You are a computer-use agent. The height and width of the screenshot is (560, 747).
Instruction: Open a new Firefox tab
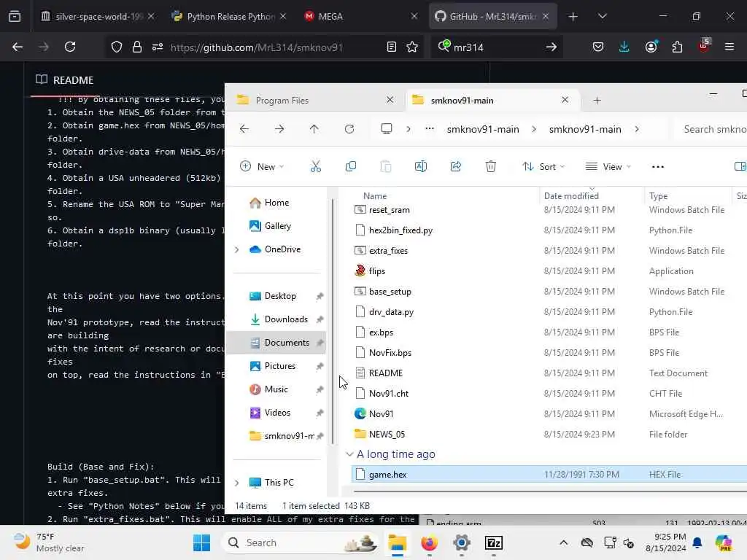point(573,17)
